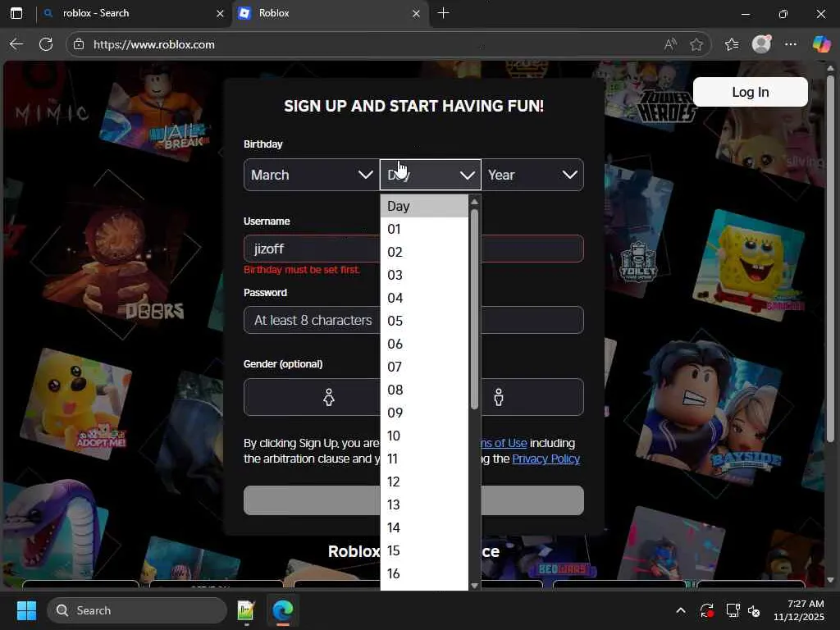Viewport: 840px width, 630px height.
Task: Click the day list scroll-down arrow
Action: 474,586
